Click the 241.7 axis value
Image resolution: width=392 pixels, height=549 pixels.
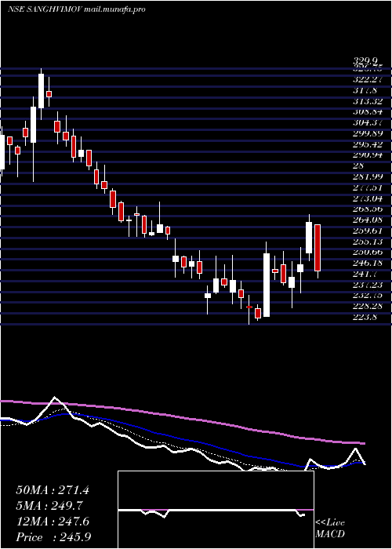pos(365,274)
